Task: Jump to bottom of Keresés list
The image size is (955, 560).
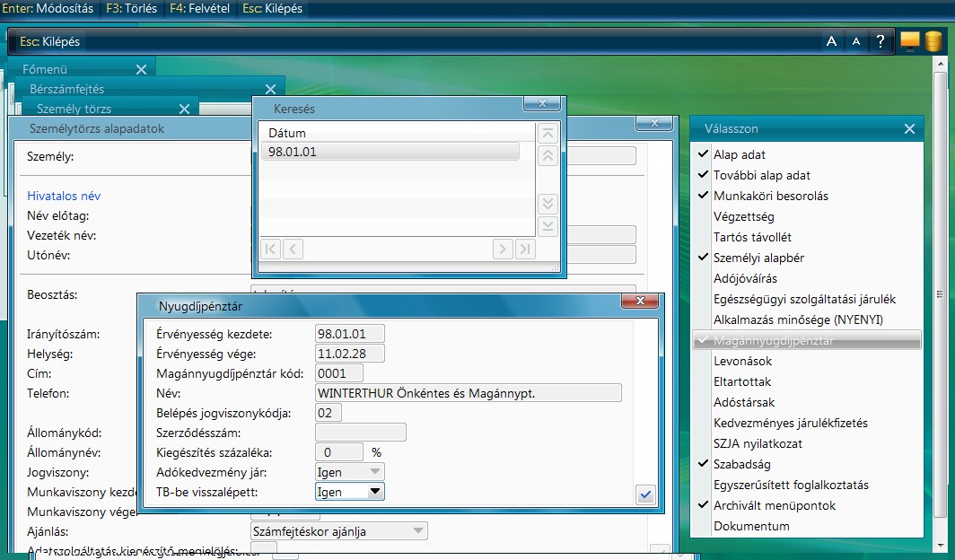Action: click(548, 226)
